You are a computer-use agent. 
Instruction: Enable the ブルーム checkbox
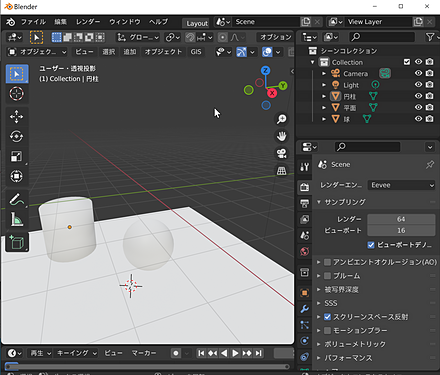pyautogui.click(x=327, y=276)
